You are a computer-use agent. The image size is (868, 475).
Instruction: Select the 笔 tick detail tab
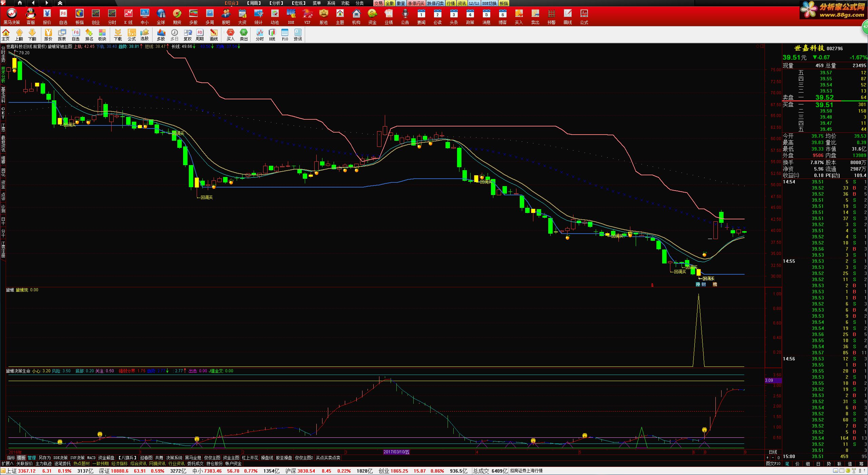click(x=787, y=463)
